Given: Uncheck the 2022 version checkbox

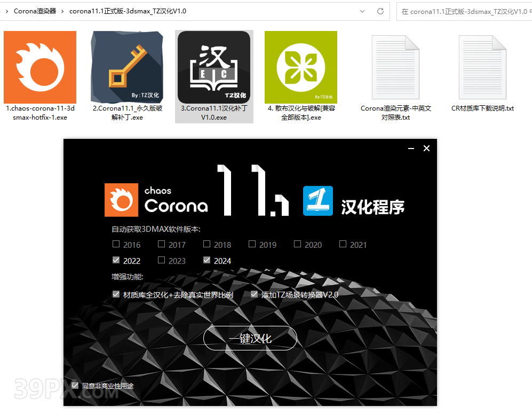Looking at the screenshot, I should (x=116, y=260).
